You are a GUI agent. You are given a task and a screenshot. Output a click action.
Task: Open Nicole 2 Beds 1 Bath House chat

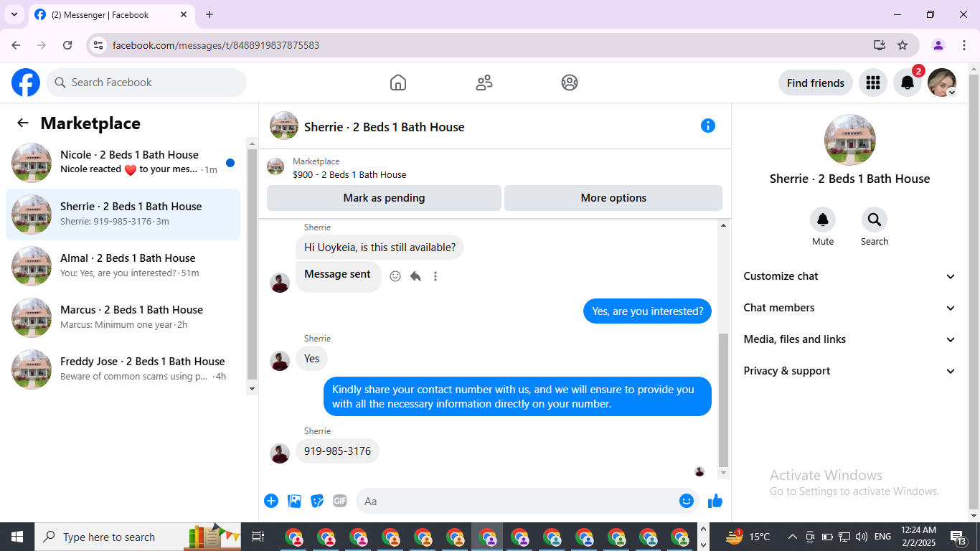tap(123, 163)
